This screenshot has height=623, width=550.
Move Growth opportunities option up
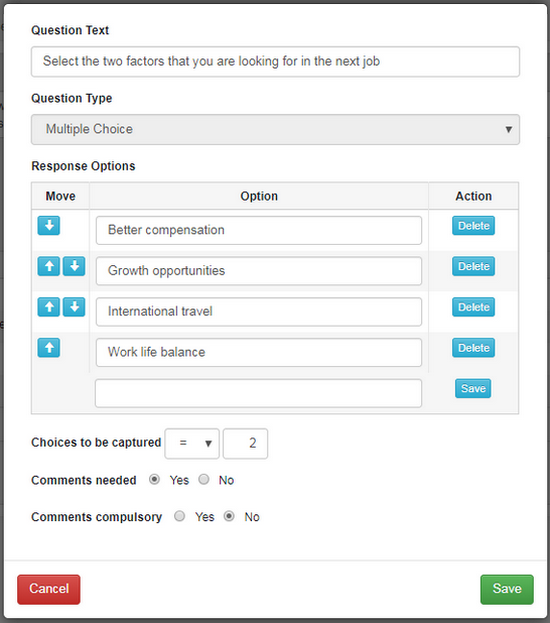pos(49,266)
